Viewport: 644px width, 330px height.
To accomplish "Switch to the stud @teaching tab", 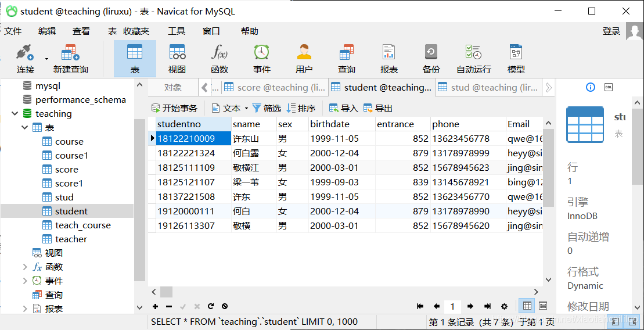I will pos(489,88).
